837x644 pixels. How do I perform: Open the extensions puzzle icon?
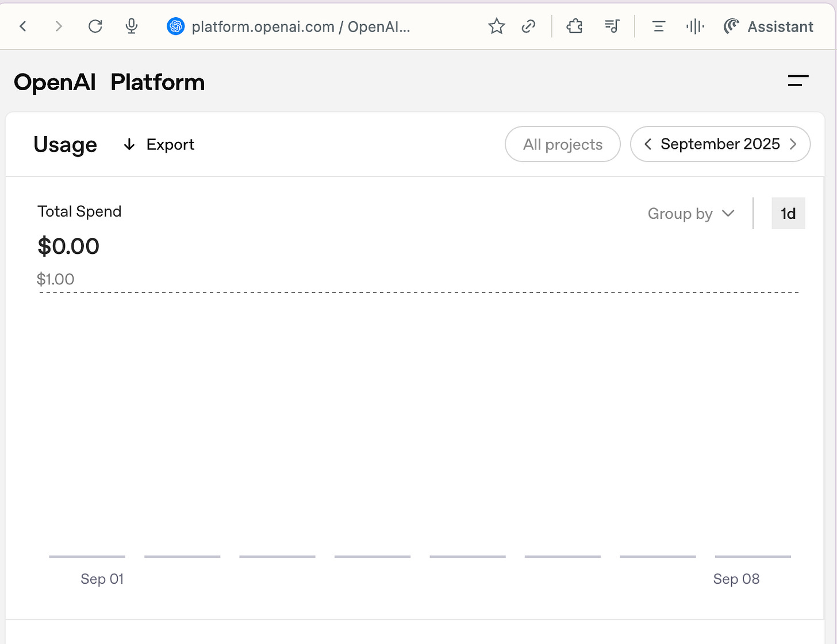[x=574, y=26]
